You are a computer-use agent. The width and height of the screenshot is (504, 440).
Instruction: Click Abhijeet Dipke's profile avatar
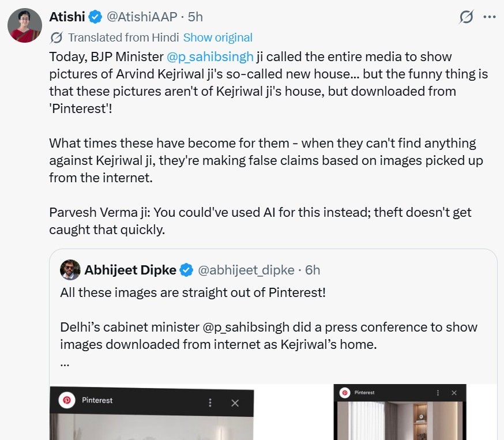(70, 270)
